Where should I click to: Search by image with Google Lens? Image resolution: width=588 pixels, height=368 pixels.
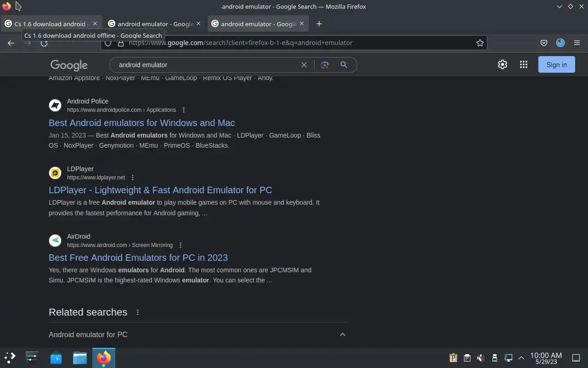[325, 65]
